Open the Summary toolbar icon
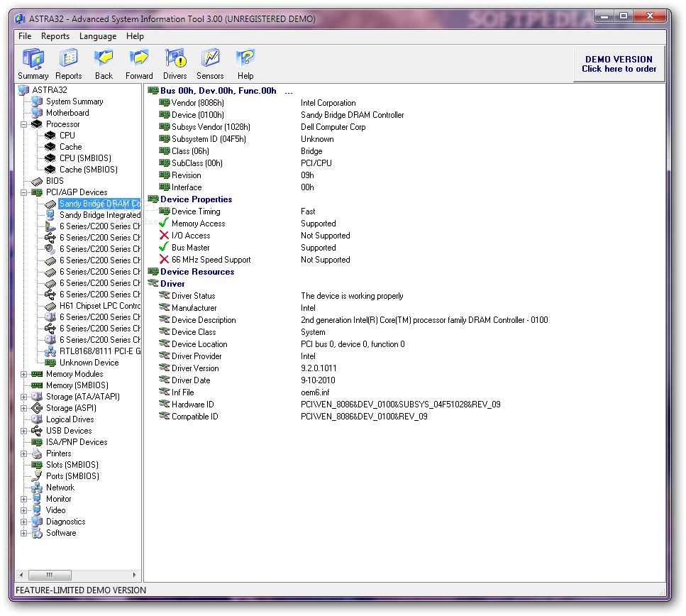This screenshot has height=616, width=686. (33, 59)
